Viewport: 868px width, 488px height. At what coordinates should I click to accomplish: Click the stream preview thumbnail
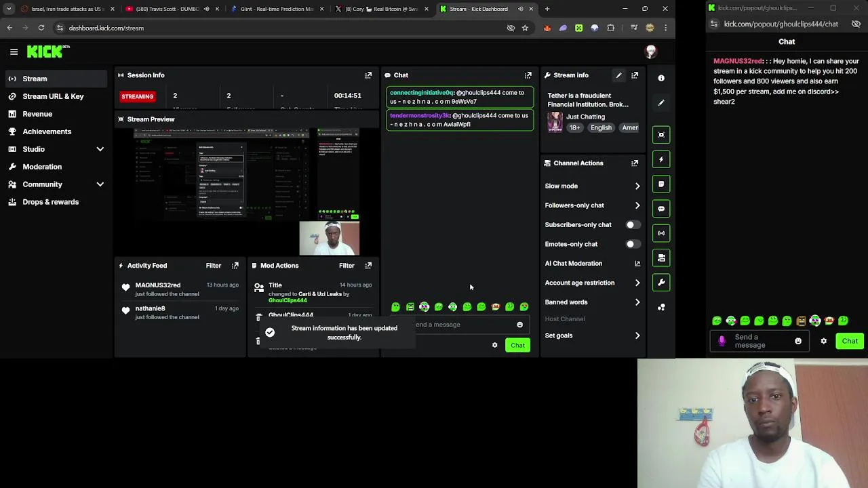[246, 191]
